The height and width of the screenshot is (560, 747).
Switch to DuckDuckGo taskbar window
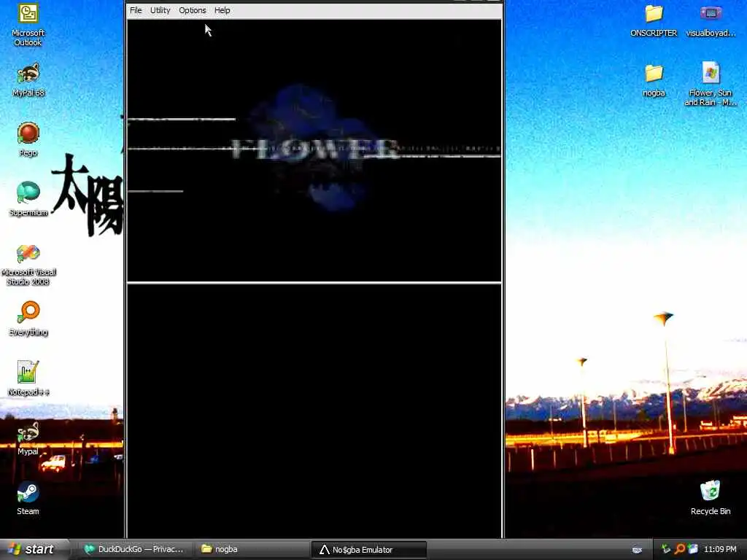134,549
